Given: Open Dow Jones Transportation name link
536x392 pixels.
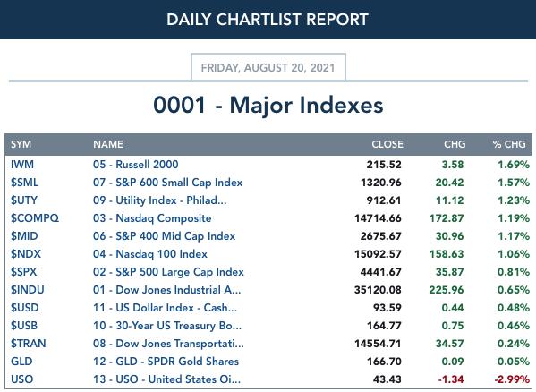Looking at the screenshot, I should point(168,343).
